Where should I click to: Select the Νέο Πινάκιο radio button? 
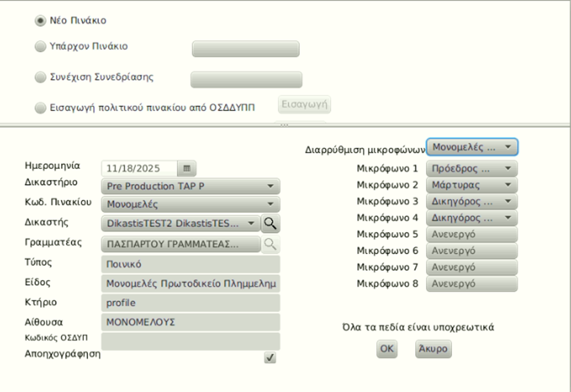pos(40,21)
